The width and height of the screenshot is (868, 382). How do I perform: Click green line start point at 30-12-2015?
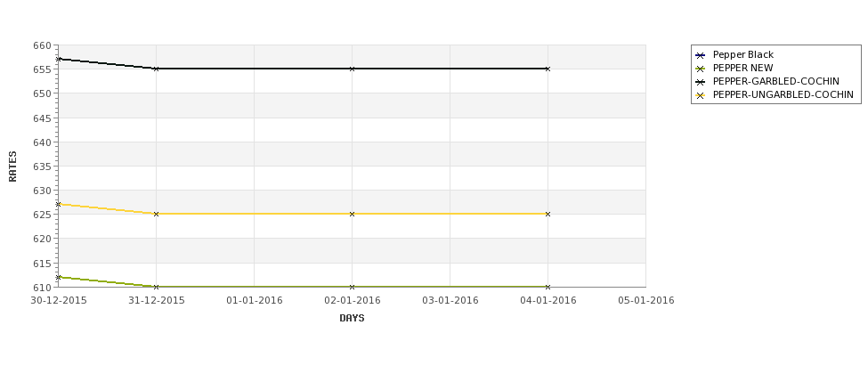click(58, 277)
